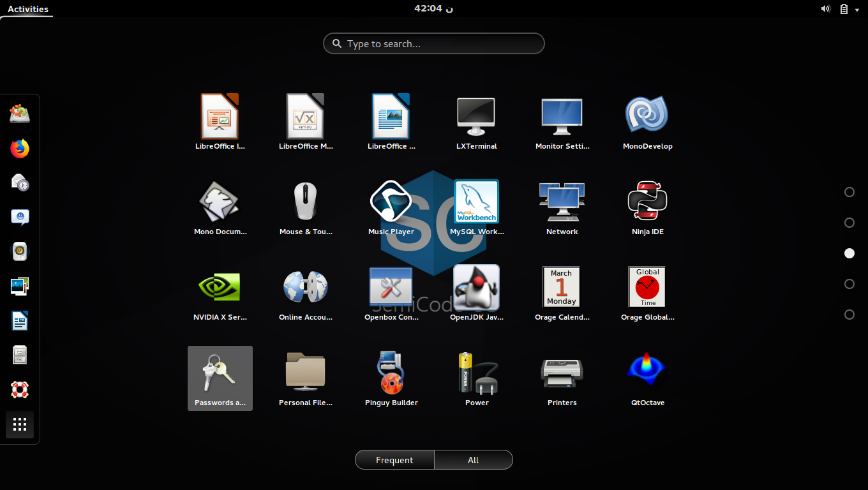Click the Show Applications grid button
The width and height of the screenshot is (868, 490).
[x=20, y=424]
